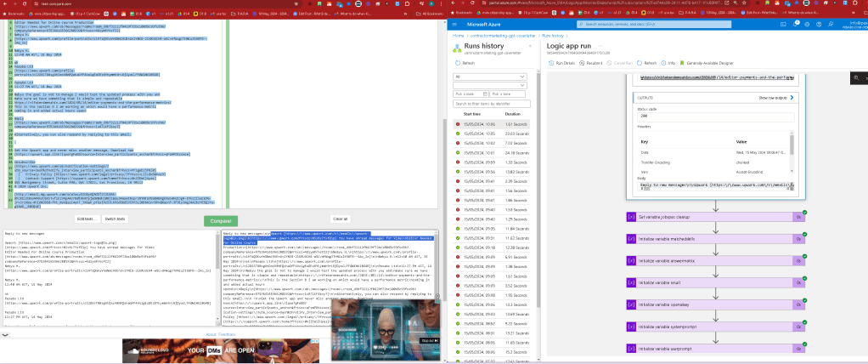Select the run at 15/05/2024, 10:02
This screenshot has width=868, height=364.
[x=493, y=143]
